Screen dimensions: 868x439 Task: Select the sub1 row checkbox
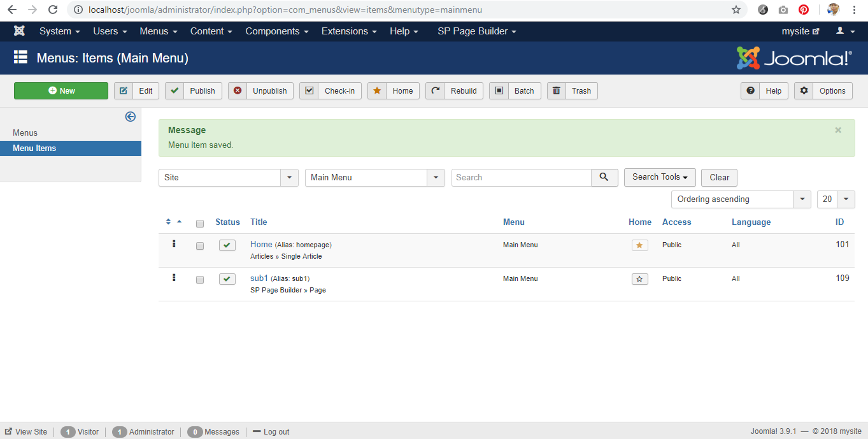tap(200, 280)
